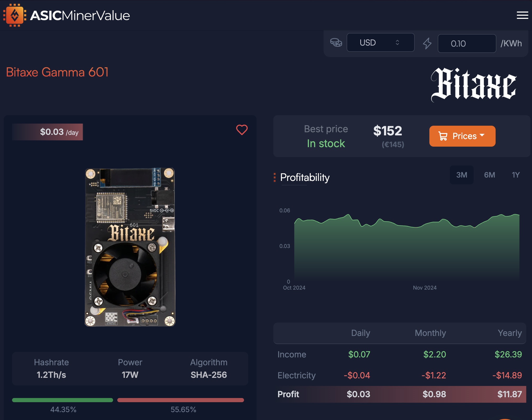Click the red 55.65% cost bar
This screenshot has height=420, width=532.
click(181, 400)
